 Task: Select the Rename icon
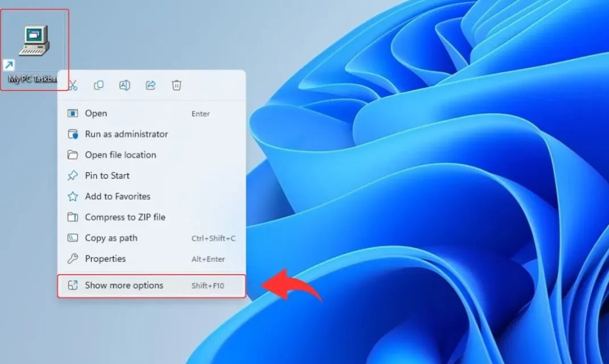tap(125, 85)
